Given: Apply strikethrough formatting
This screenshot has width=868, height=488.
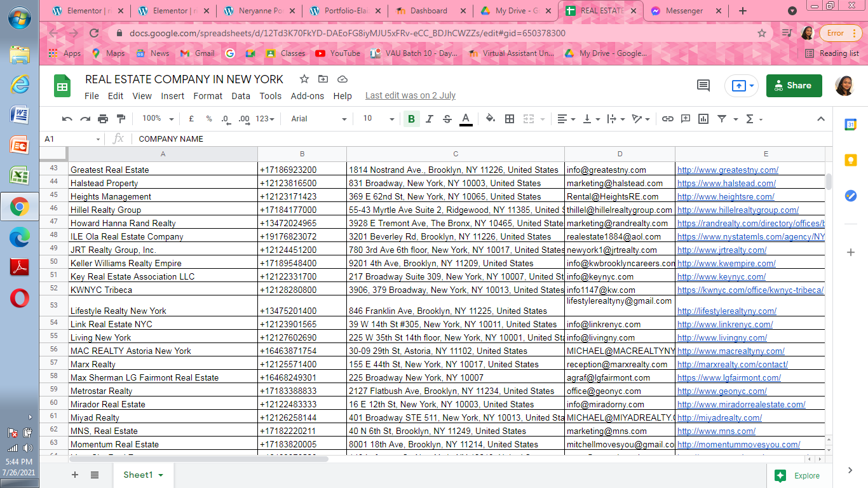Looking at the screenshot, I should [447, 119].
